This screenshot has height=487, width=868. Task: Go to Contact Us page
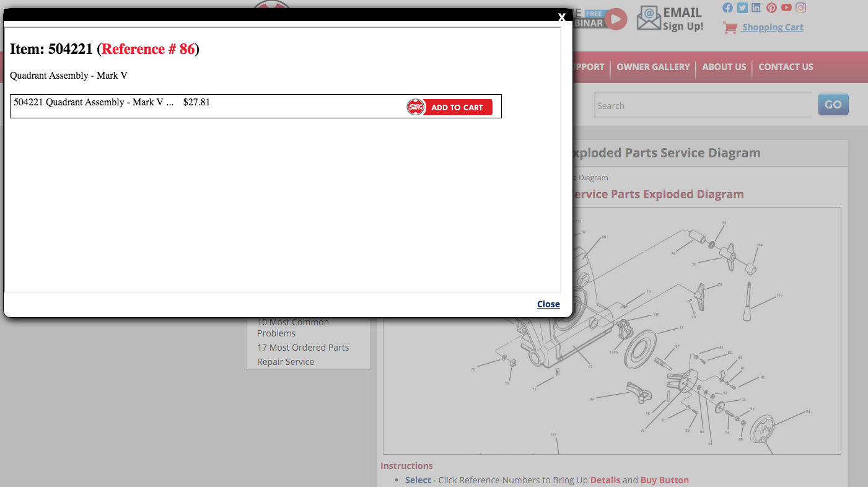pyautogui.click(x=786, y=67)
